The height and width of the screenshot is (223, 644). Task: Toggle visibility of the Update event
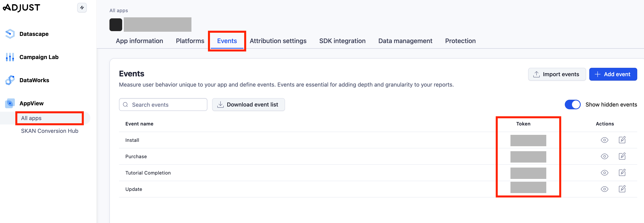(x=604, y=189)
